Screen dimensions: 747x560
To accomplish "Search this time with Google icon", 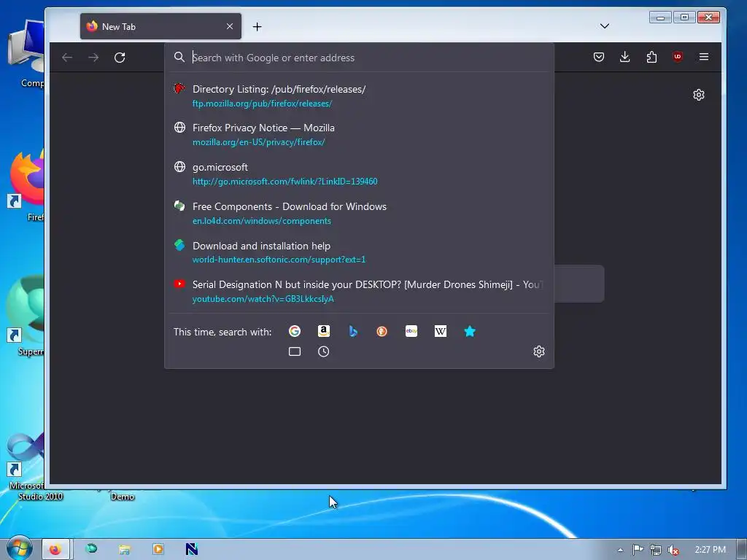I will coord(295,331).
